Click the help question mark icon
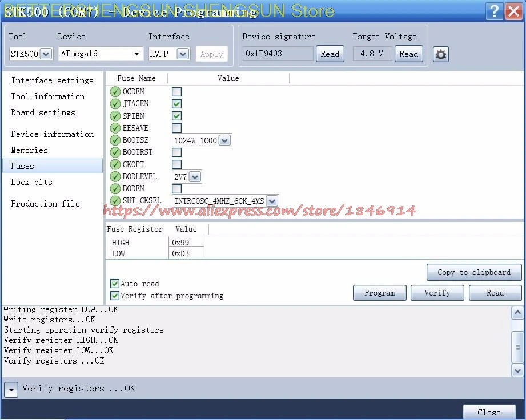The width and height of the screenshot is (526, 420). tap(495, 11)
